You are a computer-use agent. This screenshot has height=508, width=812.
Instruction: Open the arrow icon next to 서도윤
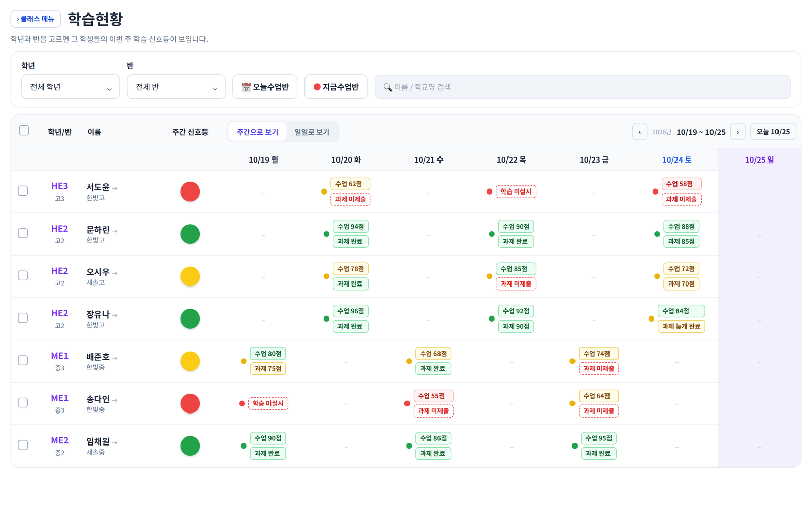click(115, 188)
